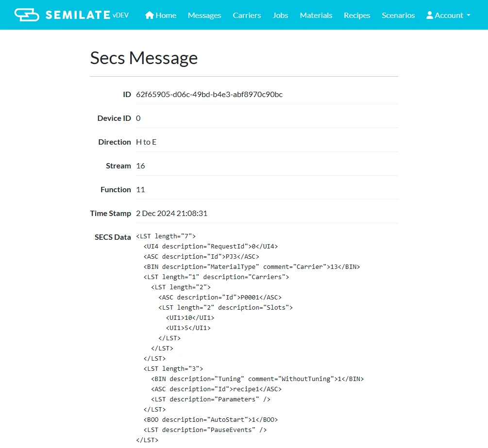Expand the Account dropdown caret
The width and height of the screenshot is (488, 448).
coord(469,15)
